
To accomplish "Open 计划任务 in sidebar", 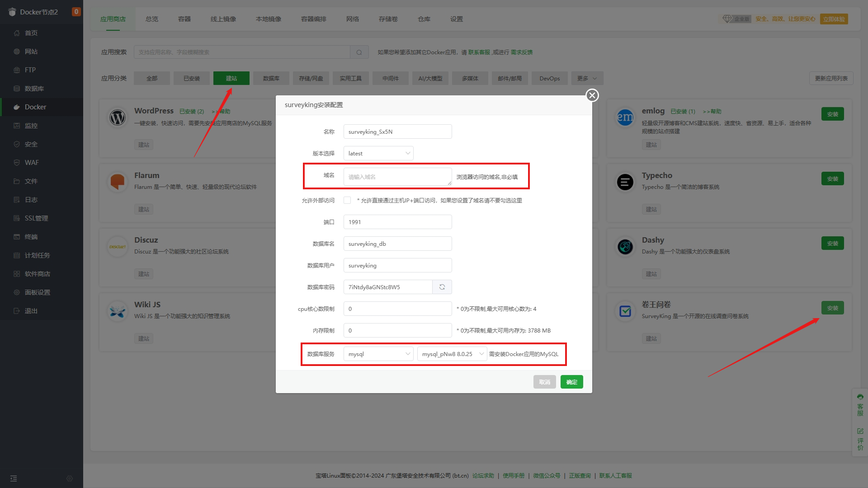I will pos(42,255).
